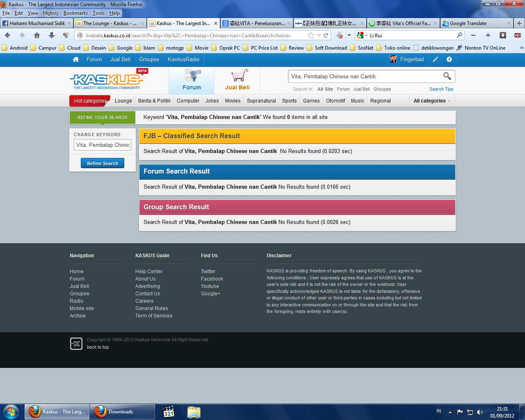Click the zoom in plus toolbar icon
The width and height of the screenshot is (525, 420).
coord(488,35)
